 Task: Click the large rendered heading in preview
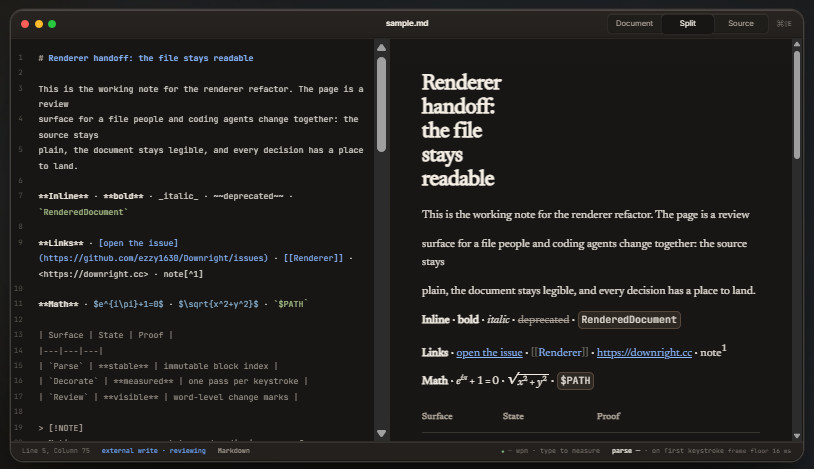pos(461,130)
